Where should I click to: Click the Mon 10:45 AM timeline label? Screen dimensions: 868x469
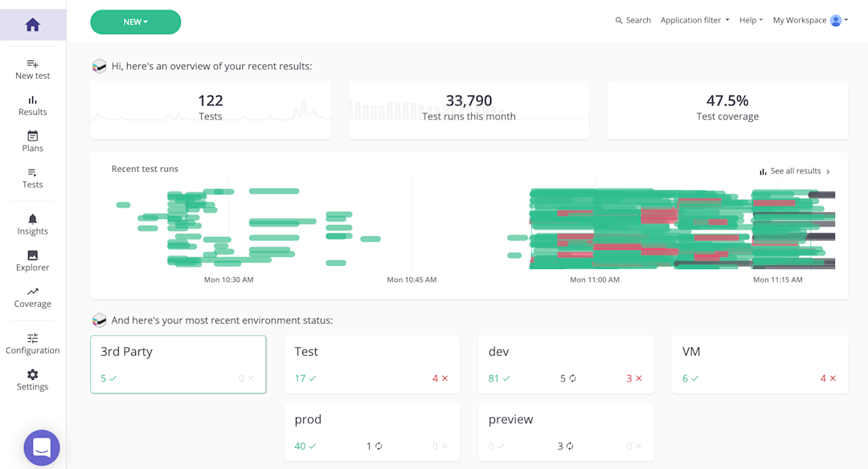[411, 279]
